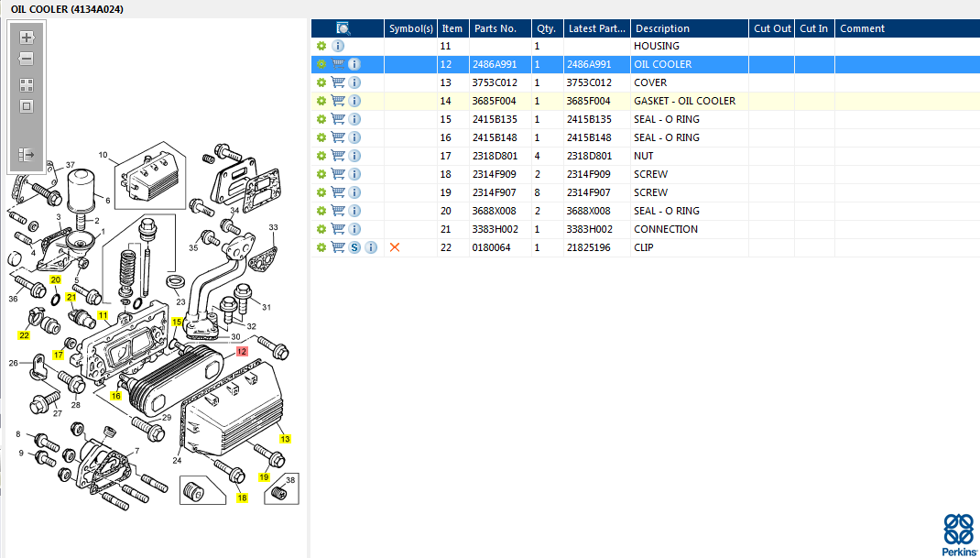Select callout 19 in the diagram
This screenshot has width=980, height=558.
tap(264, 476)
